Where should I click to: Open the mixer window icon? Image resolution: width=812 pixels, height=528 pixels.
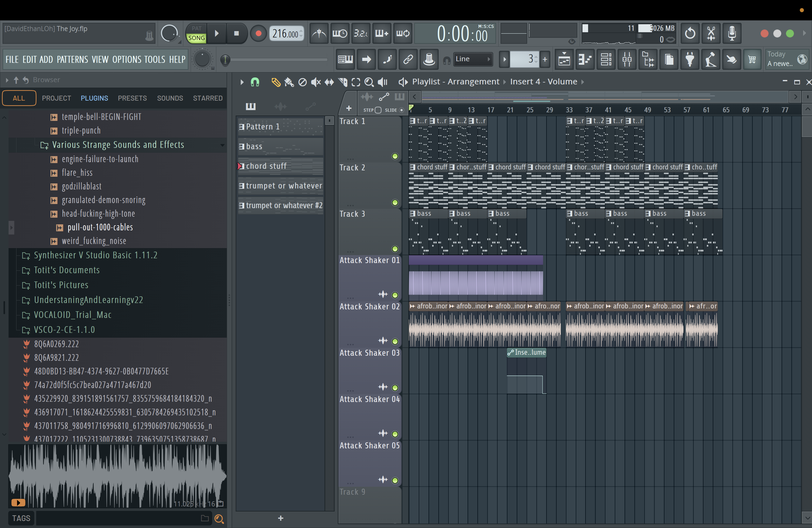click(x=627, y=60)
